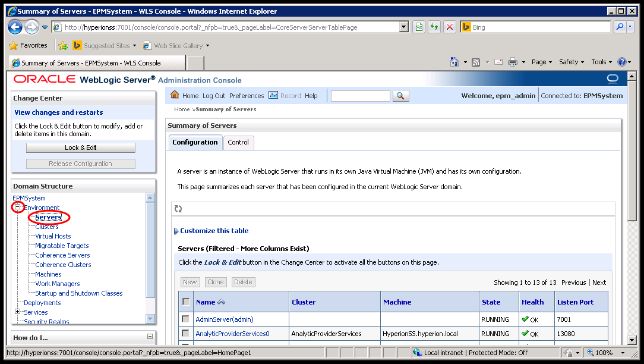
Task: Open Favorites via the star icon
Action: pyautogui.click(x=14, y=46)
